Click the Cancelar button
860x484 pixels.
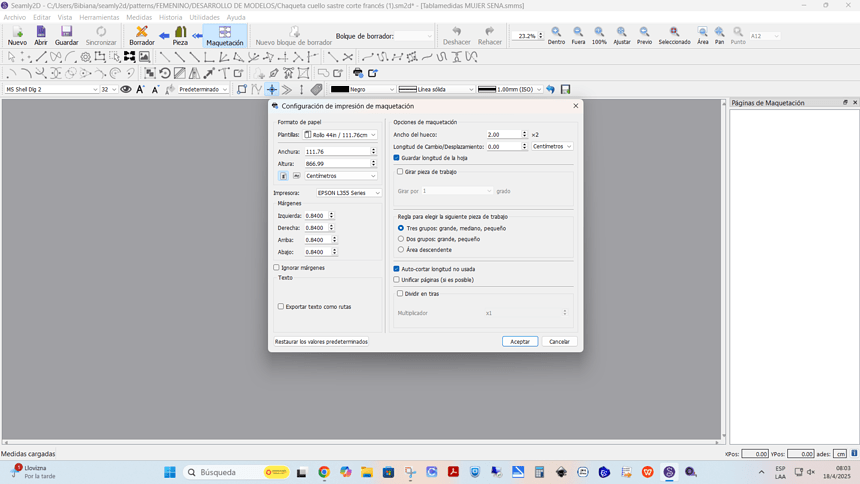tap(559, 341)
